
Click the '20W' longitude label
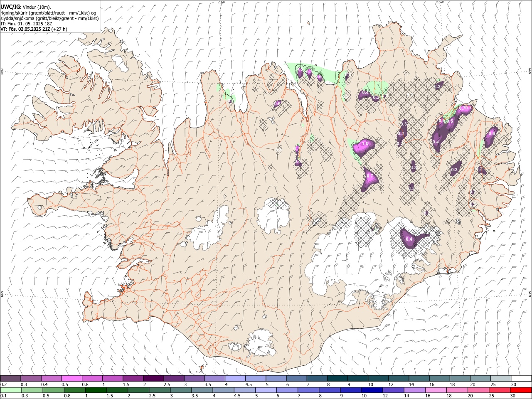[x=222, y=2]
